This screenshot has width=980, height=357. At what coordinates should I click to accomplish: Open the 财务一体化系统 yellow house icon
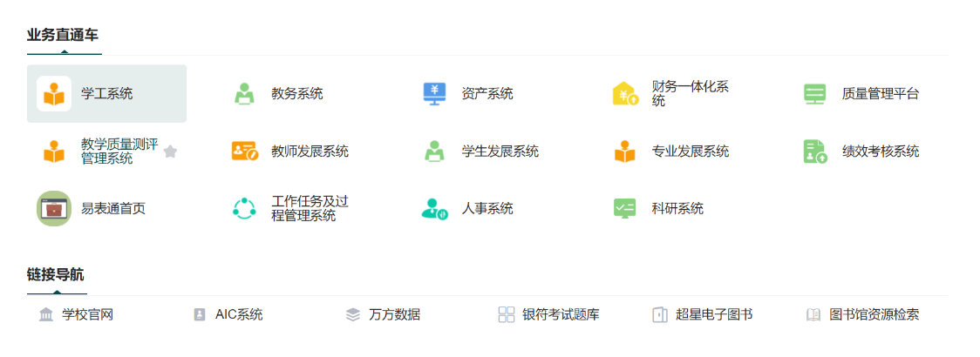[x=625, y=94]
